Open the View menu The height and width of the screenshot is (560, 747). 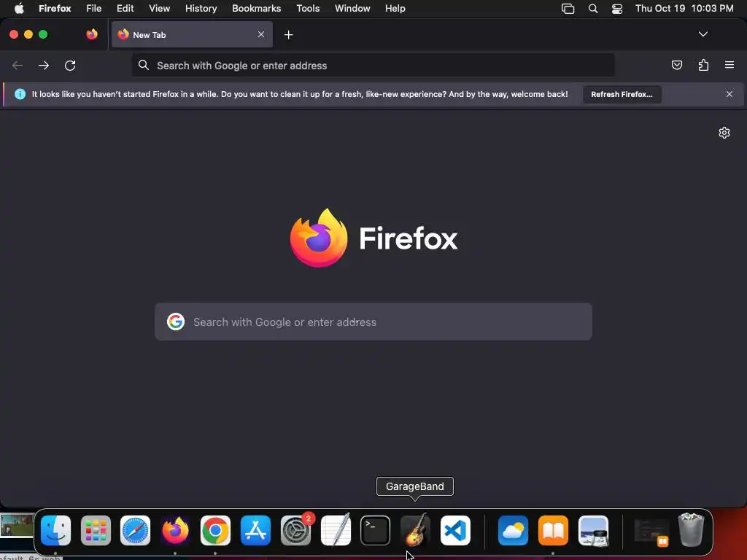159,8
